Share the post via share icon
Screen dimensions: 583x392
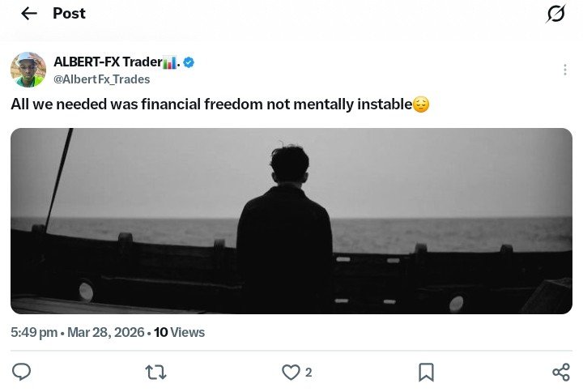pyautogui.click(x=560, y=372)
